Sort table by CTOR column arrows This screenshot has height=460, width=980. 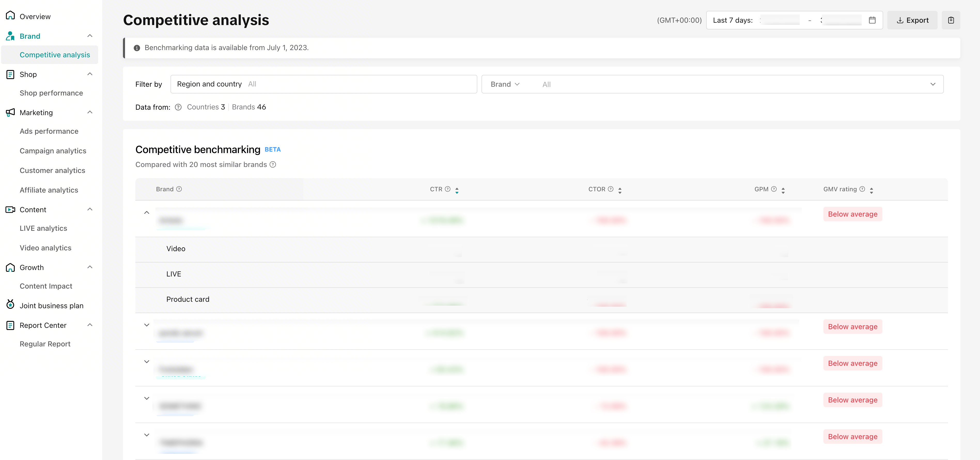point(620,190)
